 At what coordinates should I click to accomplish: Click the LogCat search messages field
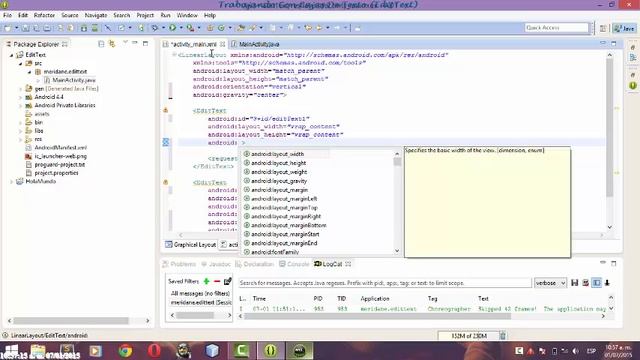384,283
